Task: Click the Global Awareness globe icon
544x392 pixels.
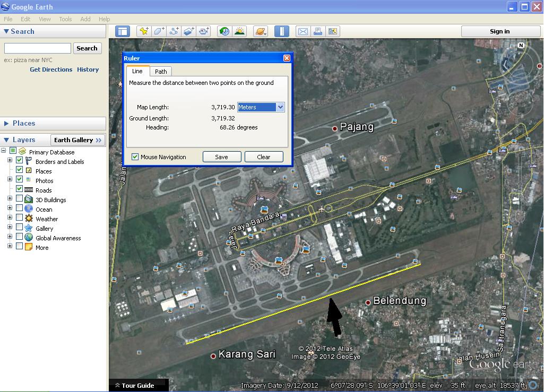Action: (x=29, y=237)
